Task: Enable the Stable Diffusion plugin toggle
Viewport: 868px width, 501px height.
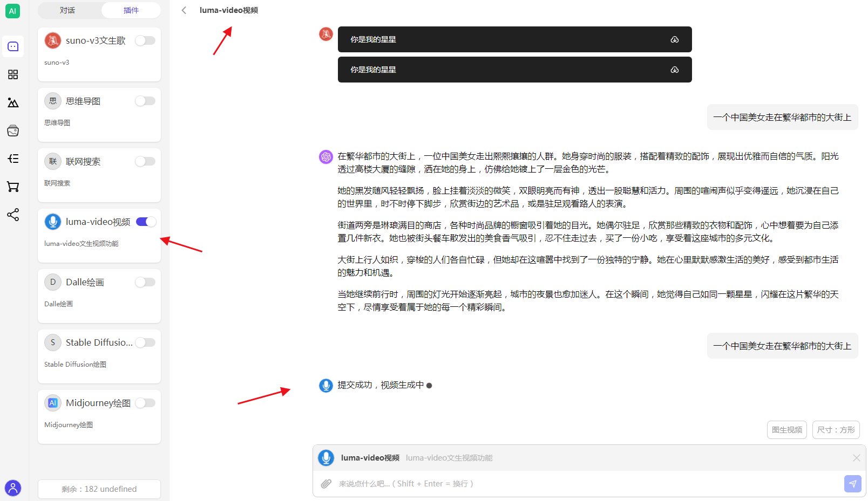Action: point(145,342)
